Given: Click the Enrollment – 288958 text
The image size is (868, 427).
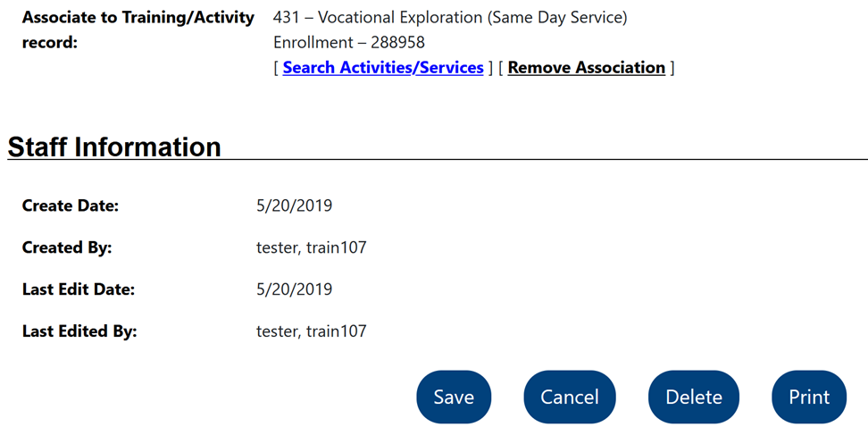Looking at the screenshot, I should click(349, 43).
